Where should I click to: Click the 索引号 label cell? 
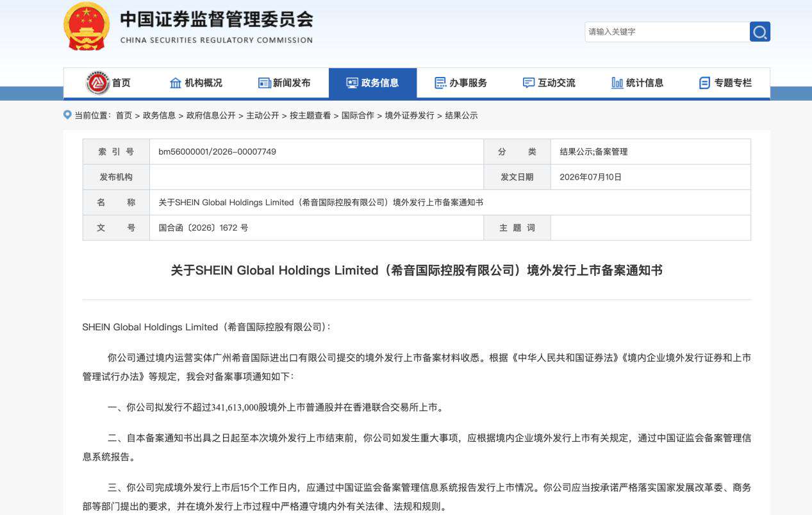tap(116, 152)
